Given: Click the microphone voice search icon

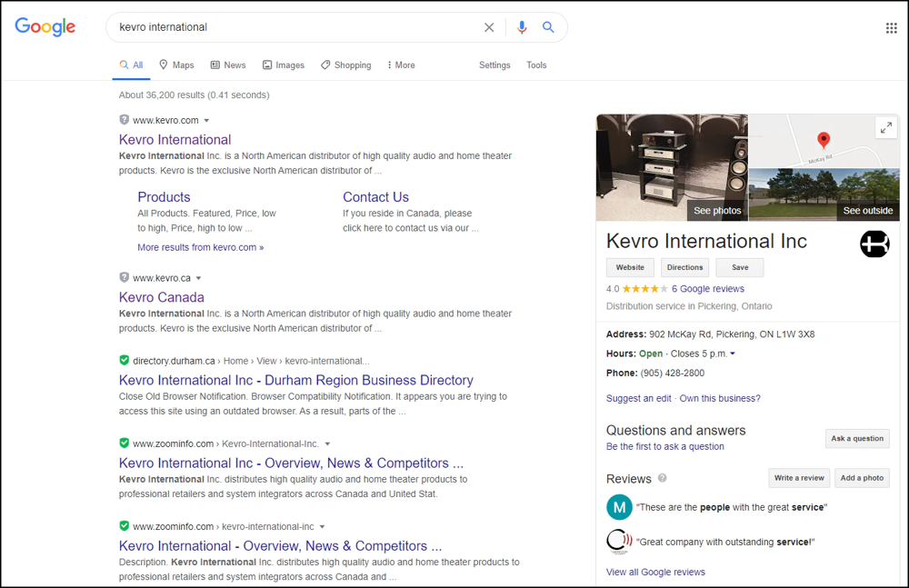Looking at the screenshot, I should coord(522,27).
